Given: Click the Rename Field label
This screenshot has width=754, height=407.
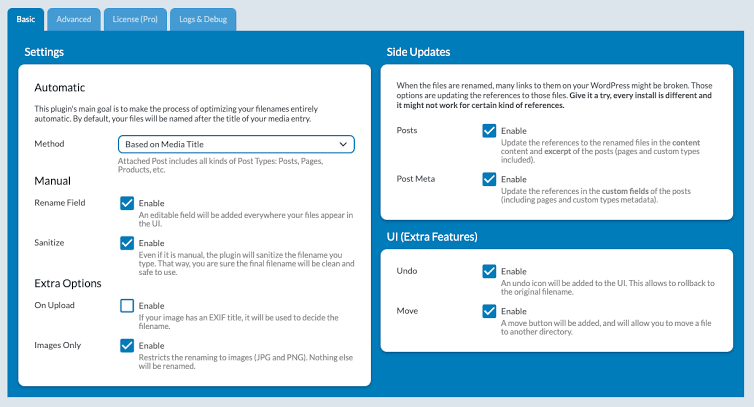Looking at the screenshot, I should pos(60,203).
